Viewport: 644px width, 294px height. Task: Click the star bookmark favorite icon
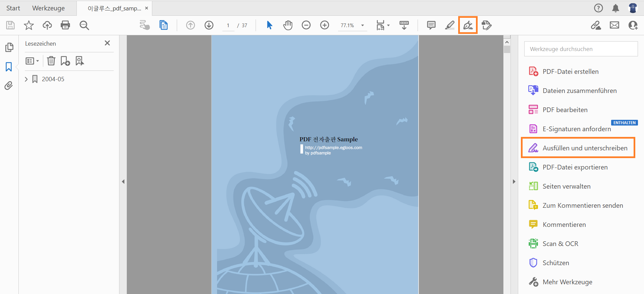coord(29,25)
